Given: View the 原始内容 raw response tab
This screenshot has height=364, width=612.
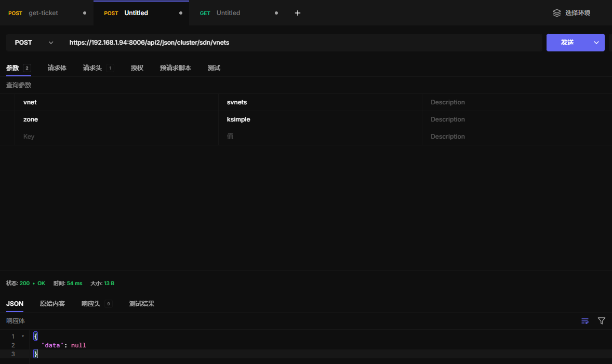Looking at the screenshot, I should pyautogui.click(x=52, y=304).
